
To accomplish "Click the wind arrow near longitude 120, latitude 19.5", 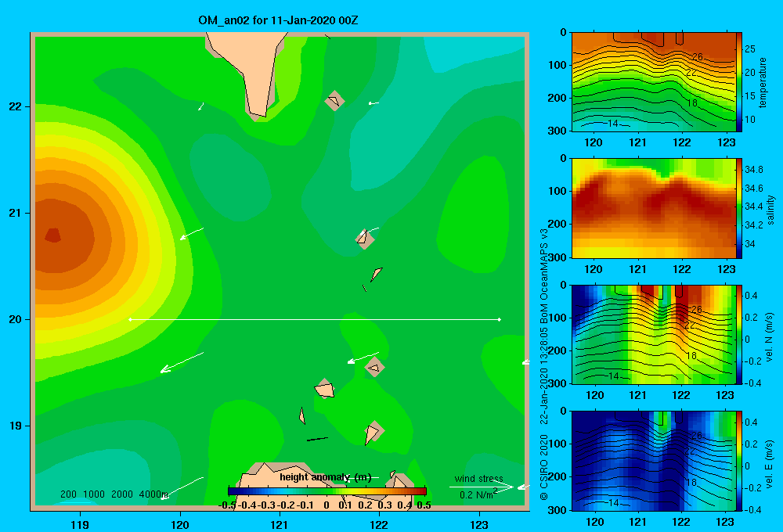I will (182, 362).
